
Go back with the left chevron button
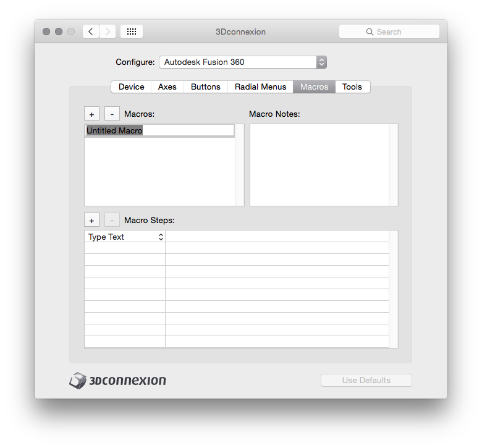pos(91,32)
